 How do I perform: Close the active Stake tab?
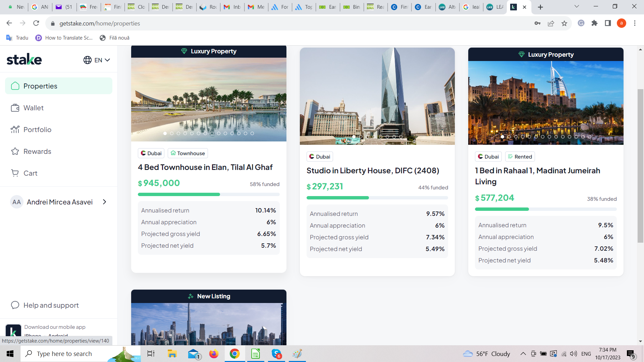click(525, 7)
